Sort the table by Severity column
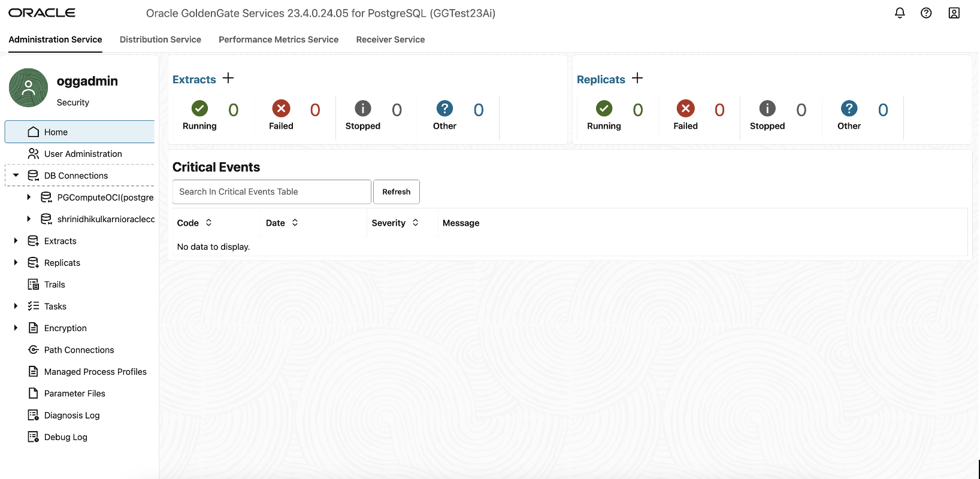This screenshot has height=479, width=980. (415, 223)
